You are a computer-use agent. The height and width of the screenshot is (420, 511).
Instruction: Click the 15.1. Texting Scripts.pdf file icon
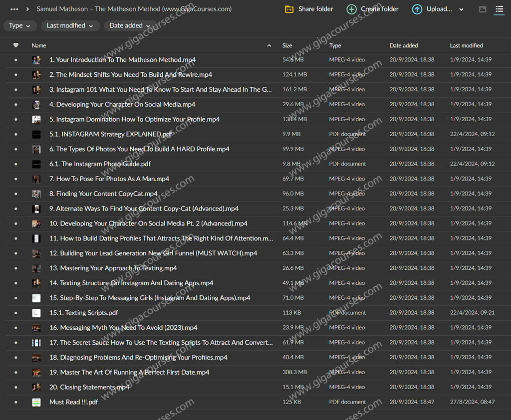pyautogui.click(x=36, y=313)
